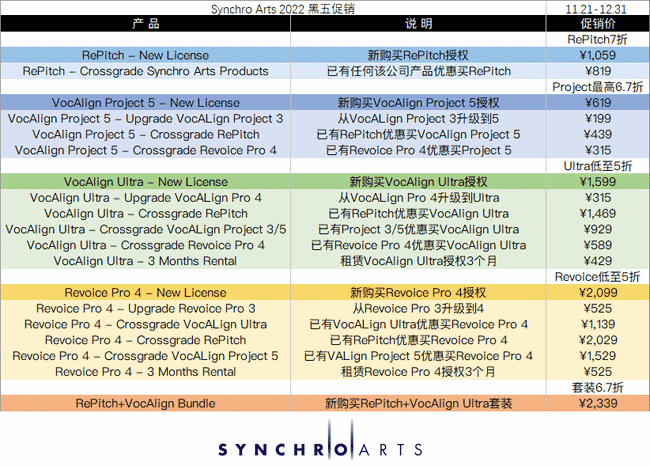Click 'VocAlign Ultra – Crossgrade Revoice Pro 4'
The image size is (650, 466).
point(146,245)
